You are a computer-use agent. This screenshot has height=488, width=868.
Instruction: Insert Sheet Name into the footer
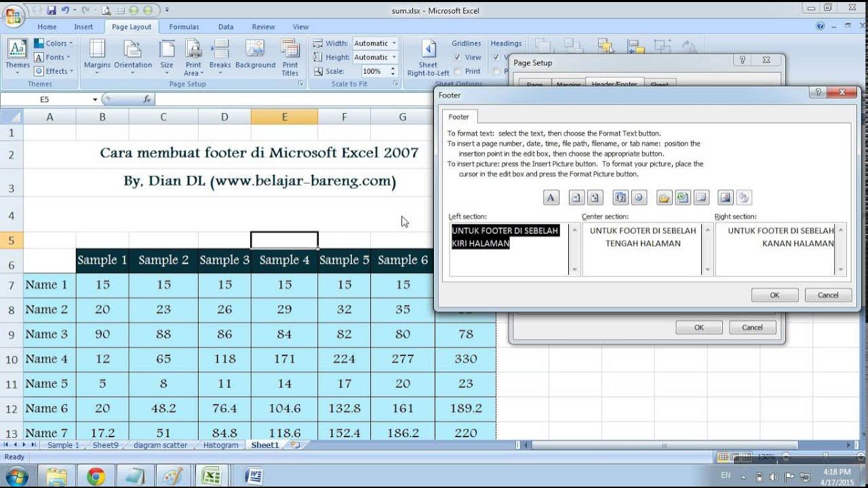pos(701,198)
